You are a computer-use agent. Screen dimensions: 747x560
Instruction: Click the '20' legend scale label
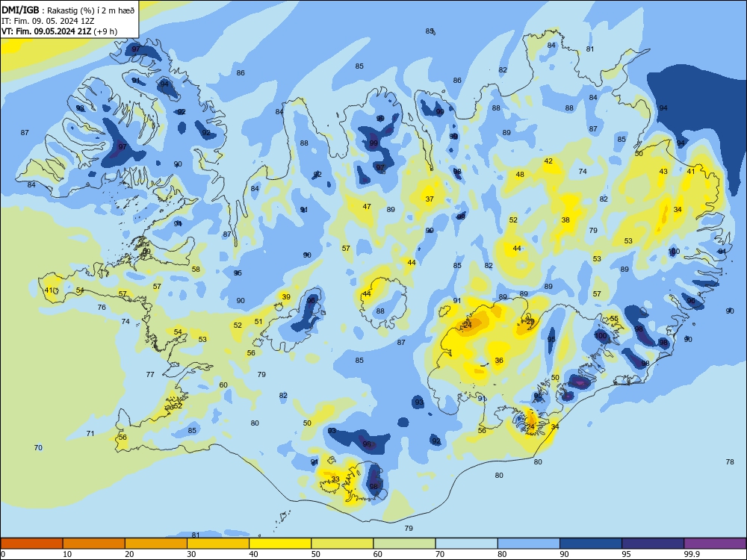(x=129, y=554)
